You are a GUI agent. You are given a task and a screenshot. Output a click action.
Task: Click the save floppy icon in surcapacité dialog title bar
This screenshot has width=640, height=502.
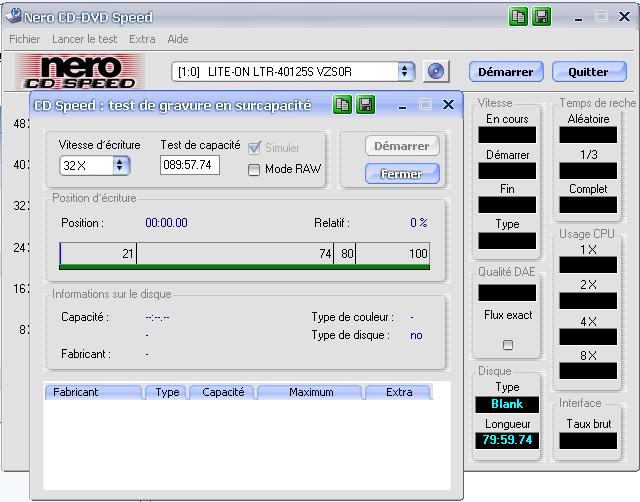point(365,105)
